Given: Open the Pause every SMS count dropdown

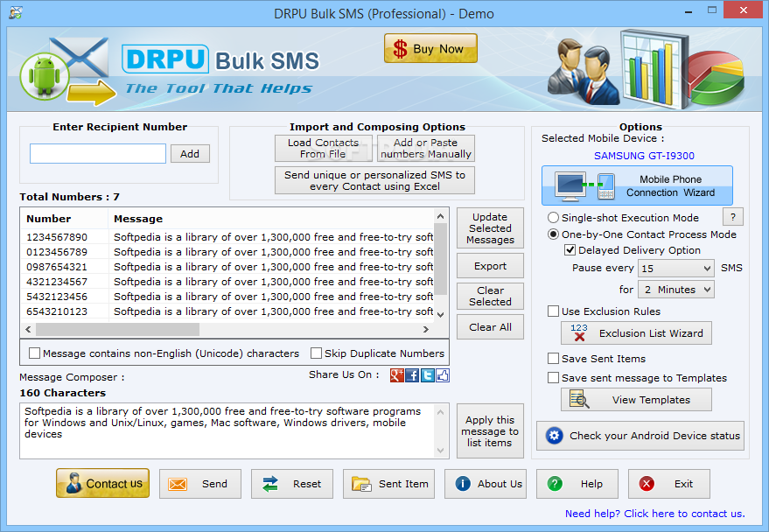Looking at the screenshot, I should click(x=676, y=269).
